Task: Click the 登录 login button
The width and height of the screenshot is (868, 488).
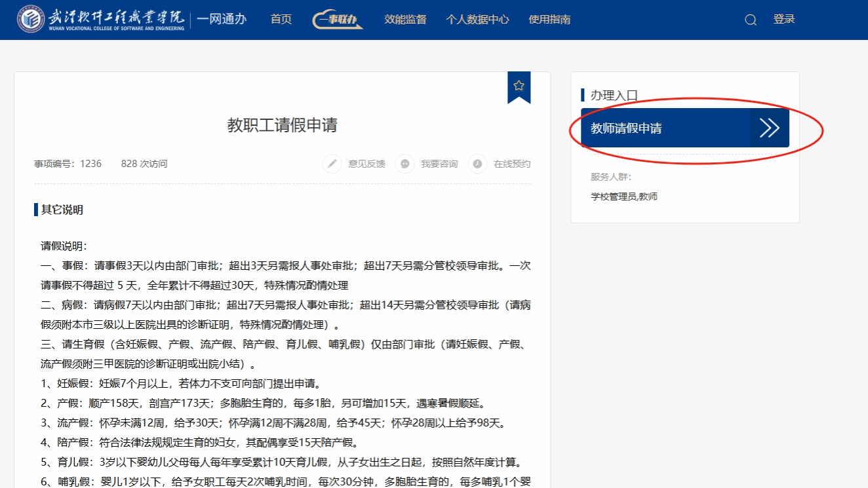Action: coord(784,20)
